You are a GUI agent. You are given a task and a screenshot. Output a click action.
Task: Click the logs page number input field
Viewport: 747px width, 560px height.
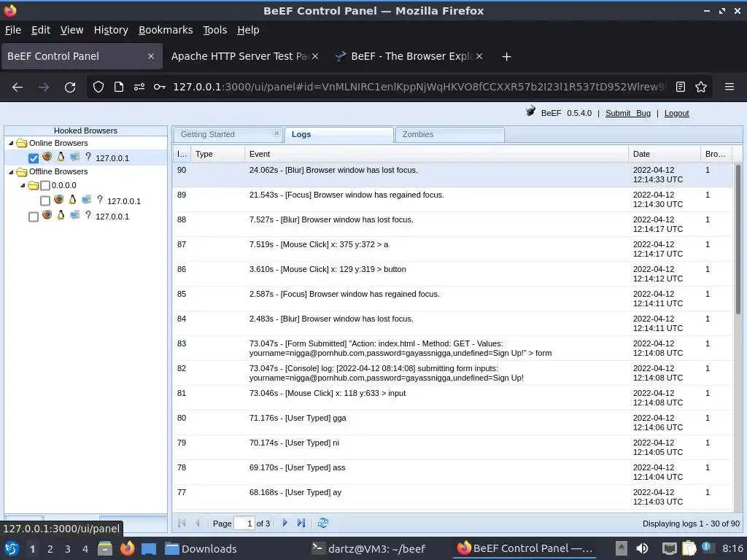click(244, 523)
